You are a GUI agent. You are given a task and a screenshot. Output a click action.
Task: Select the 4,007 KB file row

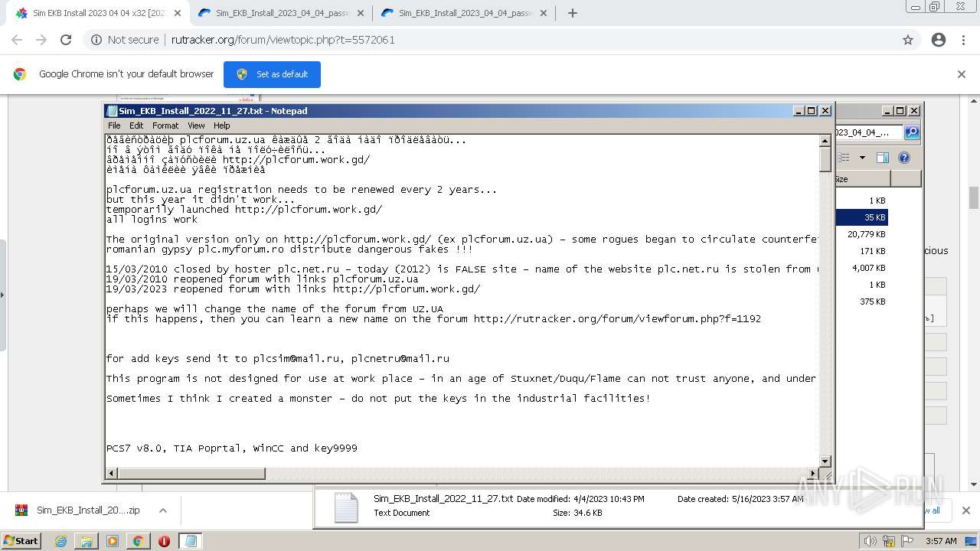862,268
